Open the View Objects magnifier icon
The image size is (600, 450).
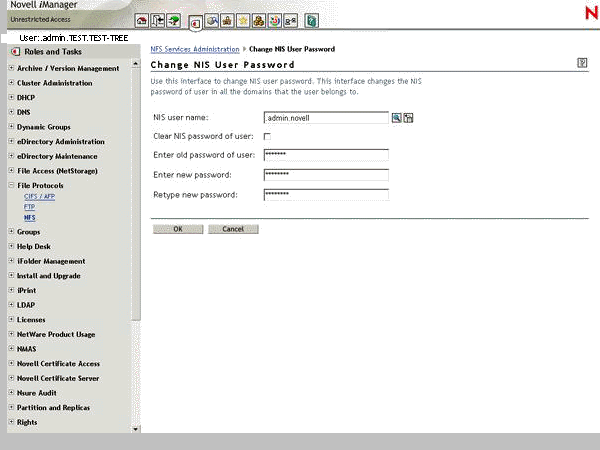pyautogui.click(x=212, y=21)
